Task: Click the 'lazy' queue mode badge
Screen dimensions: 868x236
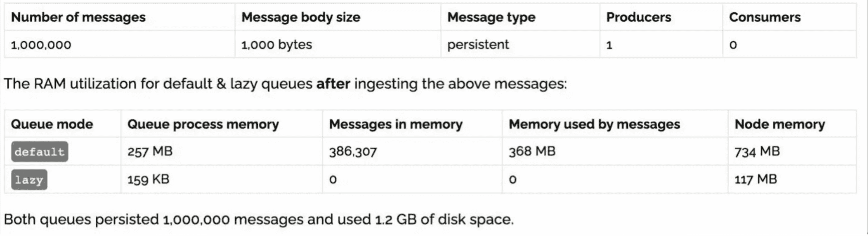Action: click(x=29, y=180)
